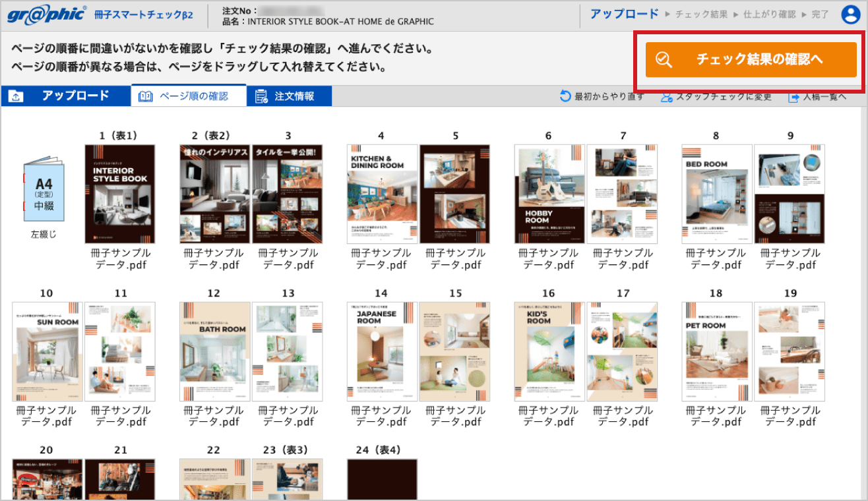Click the 入稿一覧へ icon
This screenshot has width=868, height=501.
[793, 97]
